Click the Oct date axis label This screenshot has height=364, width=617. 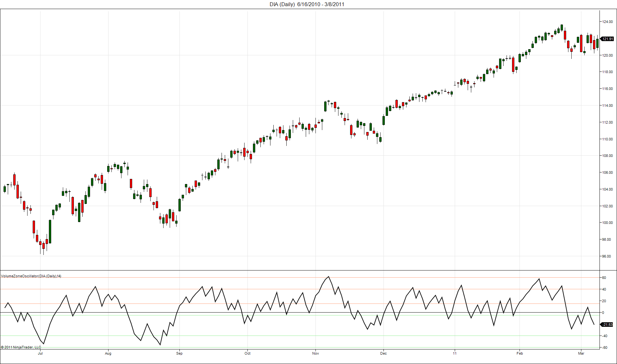(247, 353)
